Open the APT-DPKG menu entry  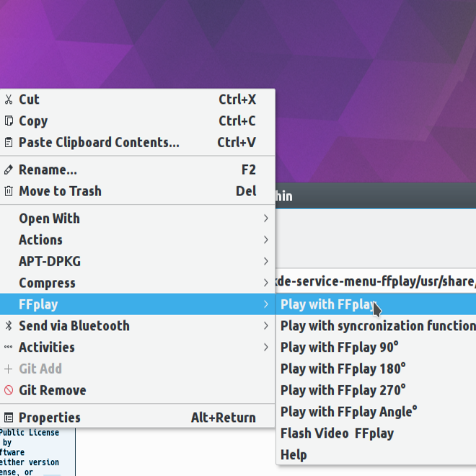click(x=138, y=261)
